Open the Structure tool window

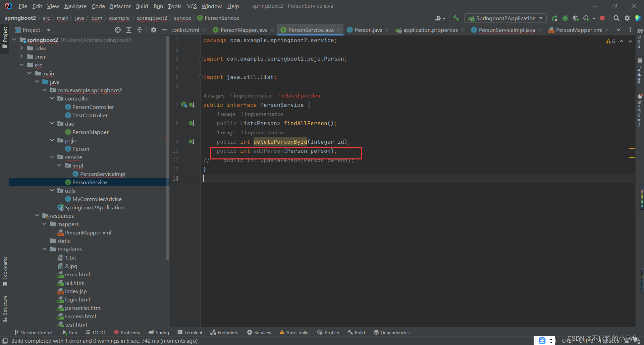[5, 308]
